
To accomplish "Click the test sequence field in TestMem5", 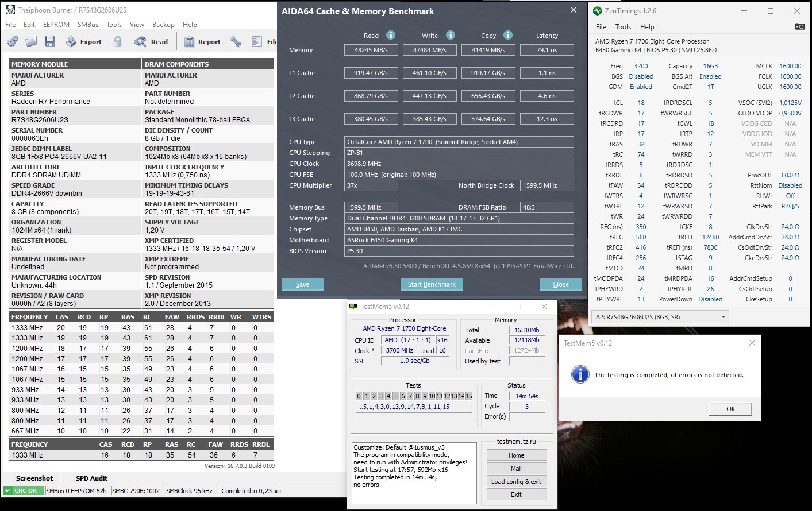I will (414, 407).
